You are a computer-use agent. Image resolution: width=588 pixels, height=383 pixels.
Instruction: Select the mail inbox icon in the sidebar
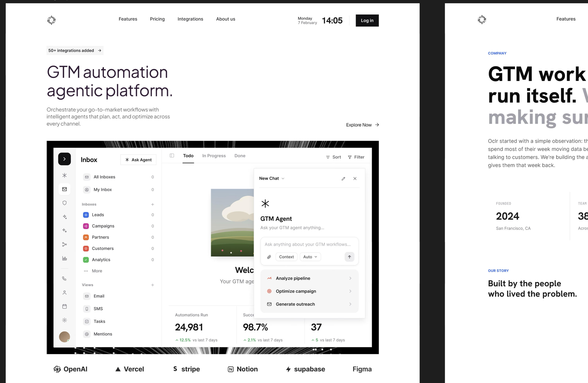pos(64,189)
